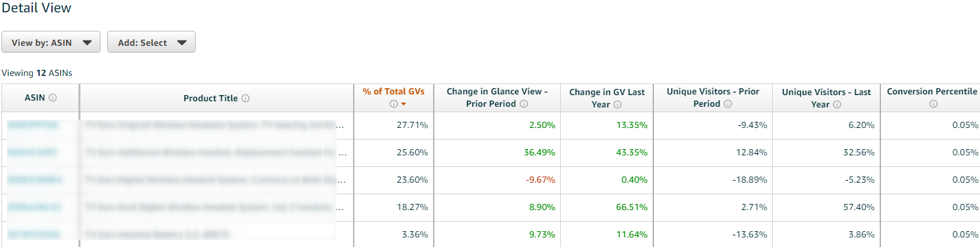
Task: Sort by Product Title column header
Action: pos(211,98)
